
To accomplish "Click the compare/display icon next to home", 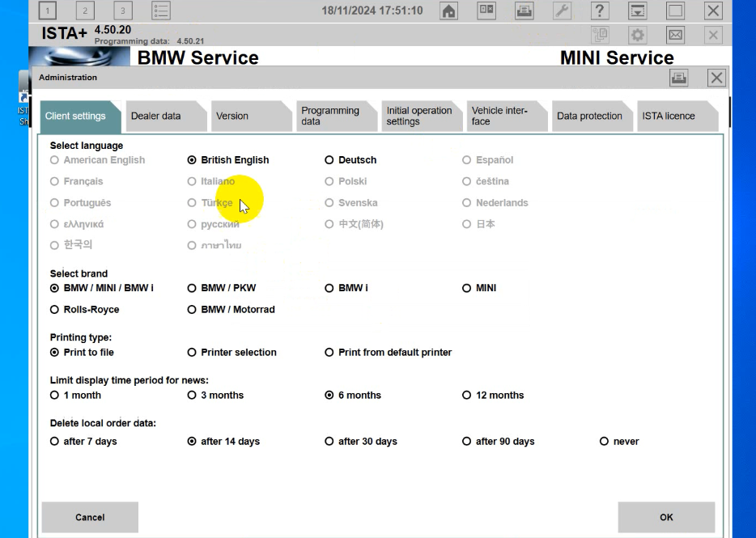I will (486, 11).
